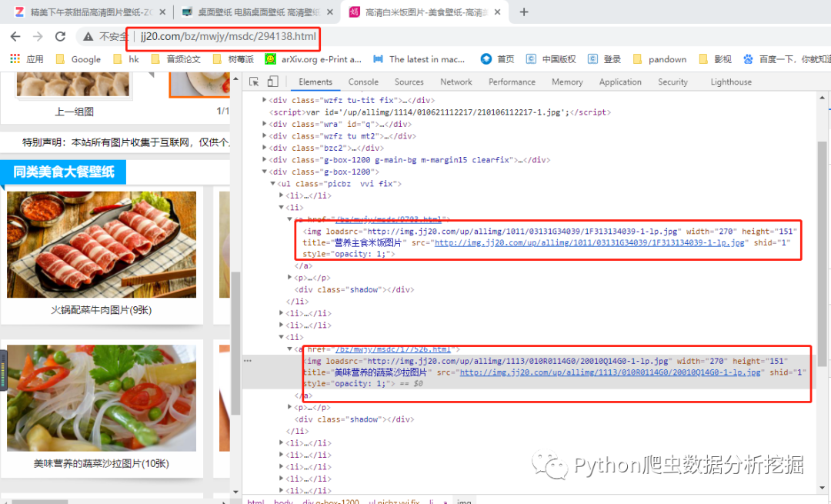Screen dimensions: 831x504
Task: Toggle the device toolbar icon in DevTools
Action: (x=272, y=82)
